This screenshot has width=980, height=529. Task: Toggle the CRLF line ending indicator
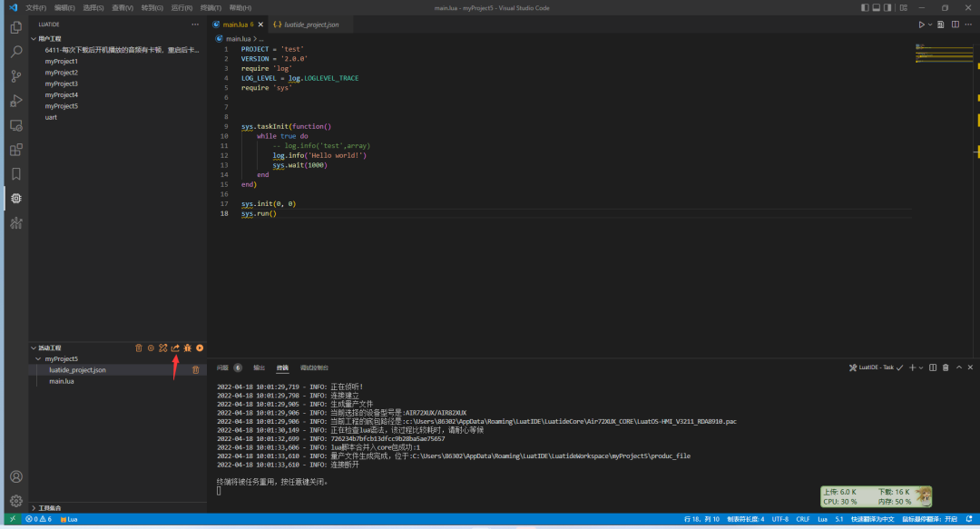[803, 520]
